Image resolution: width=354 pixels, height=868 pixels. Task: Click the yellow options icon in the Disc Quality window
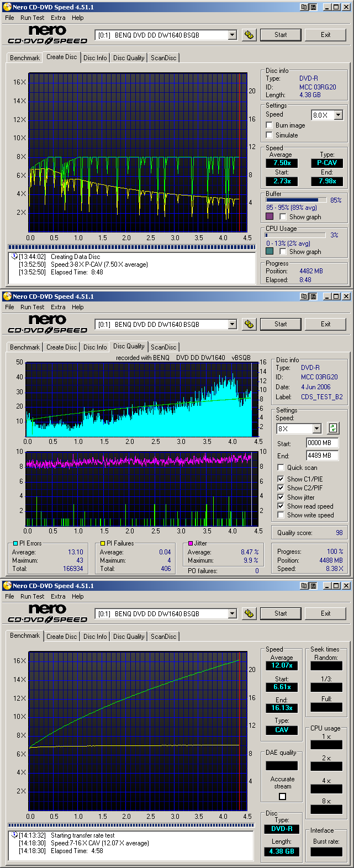tap(249, 324)
